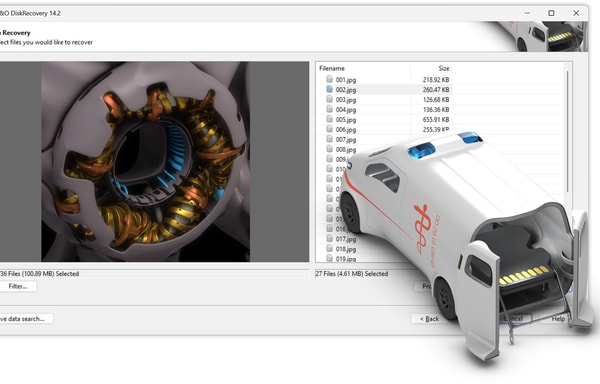
Task: Minimize the DiskRecovery window
Action: point(527,13)
